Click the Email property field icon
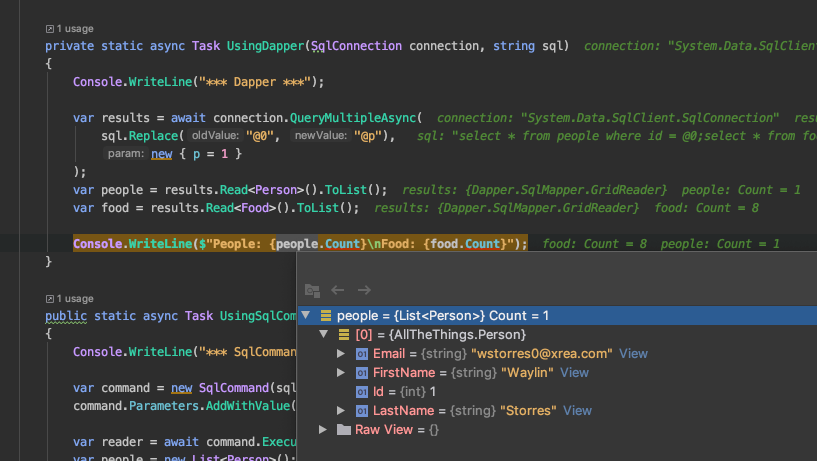This screenshot has width=817, height=461. [x=362, y=354]
